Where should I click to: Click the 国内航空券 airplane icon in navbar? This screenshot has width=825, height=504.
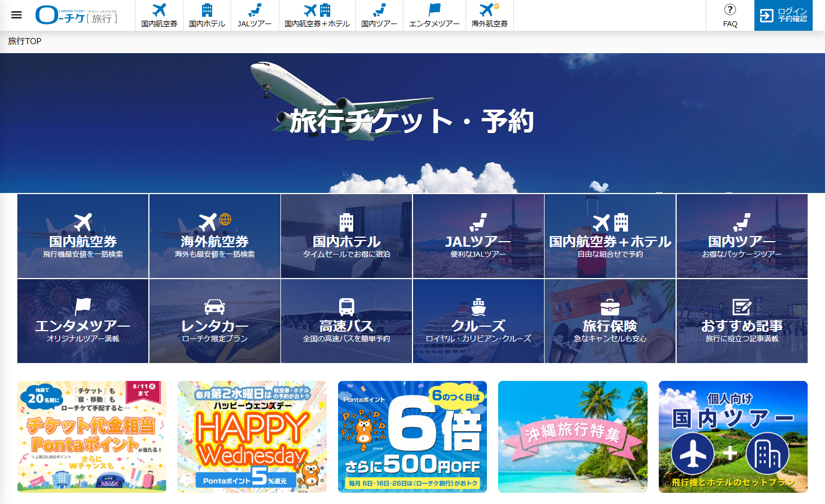coord(160,10)
